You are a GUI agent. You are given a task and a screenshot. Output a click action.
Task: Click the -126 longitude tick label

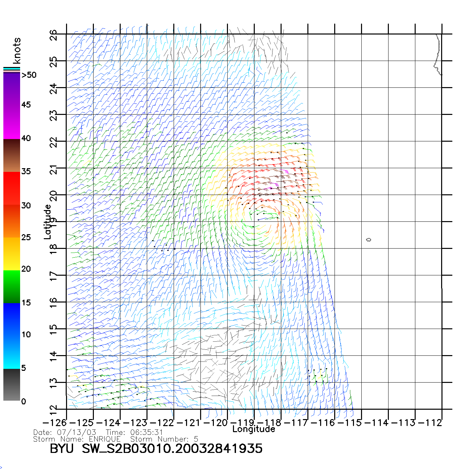coord(55,423)
